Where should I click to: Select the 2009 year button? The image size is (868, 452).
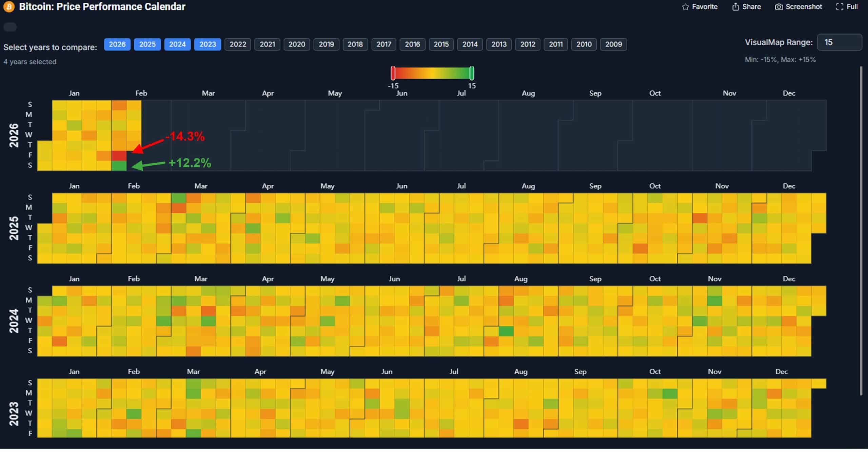click(613, 44)
